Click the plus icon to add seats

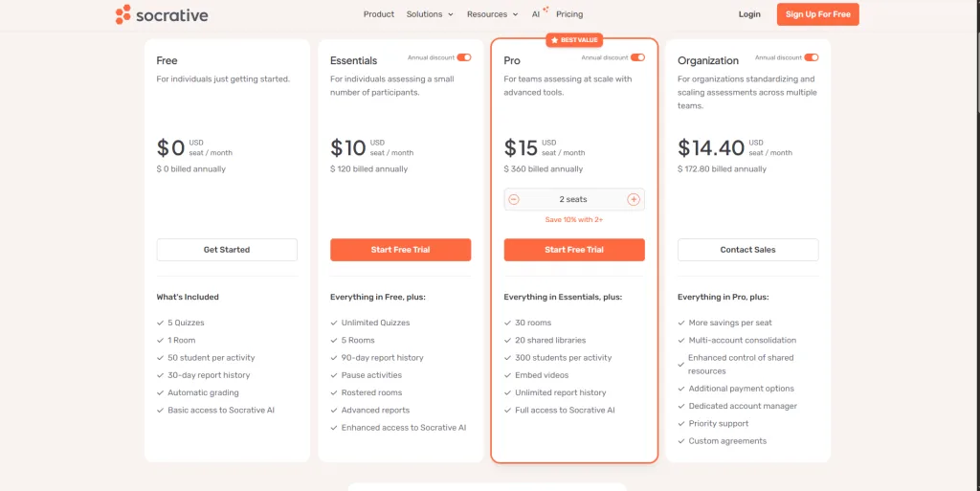[634, 199]
